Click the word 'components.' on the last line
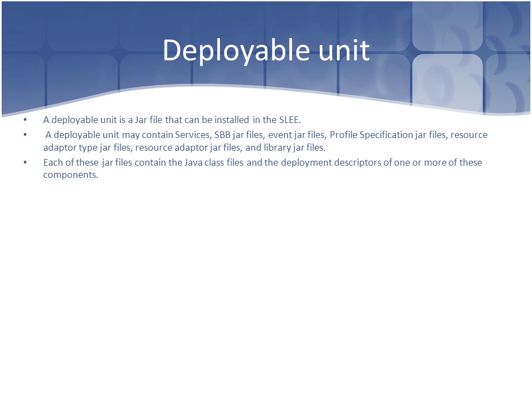532x399 pixels. coord(70,175)
